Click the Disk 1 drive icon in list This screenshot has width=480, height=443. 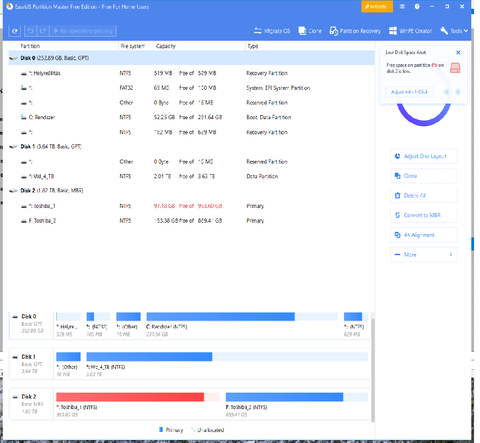point(13,147)
